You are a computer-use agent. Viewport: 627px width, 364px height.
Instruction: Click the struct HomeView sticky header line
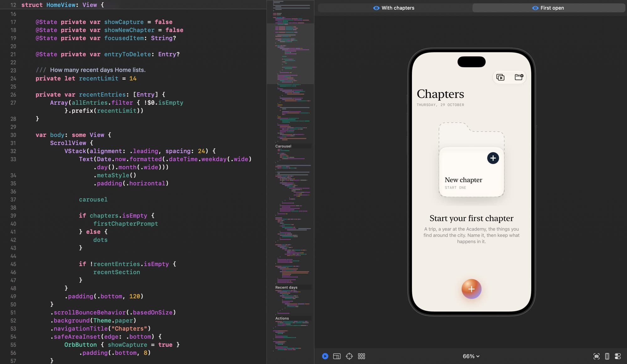133,5
